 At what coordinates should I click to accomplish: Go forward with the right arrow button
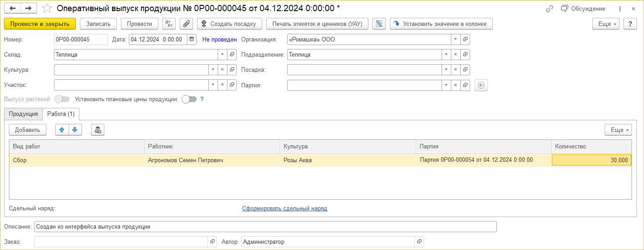point(29,8)
